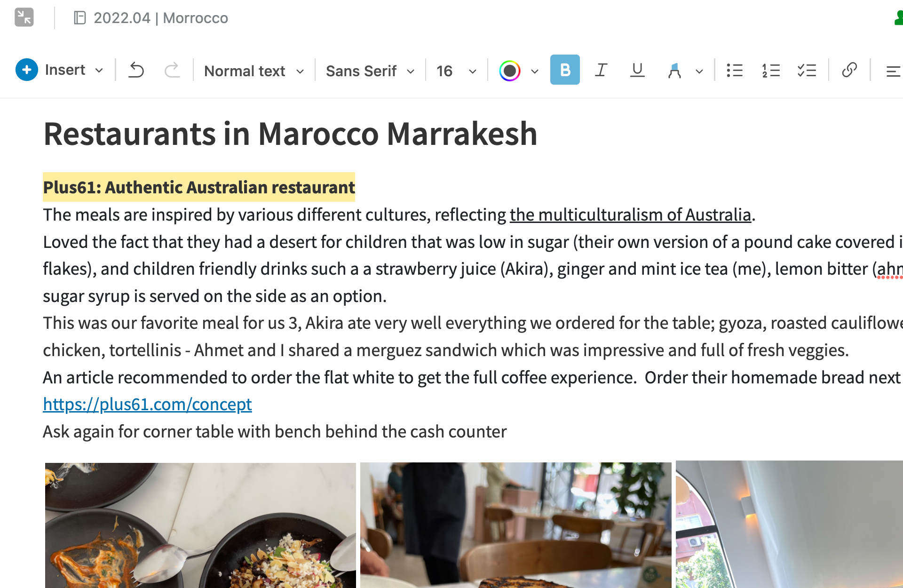Open the Sans Serif font dropdown
Image resolution: width=903 pixels, height=588 pixels.
pyautogui.click(x=370, y=71)
